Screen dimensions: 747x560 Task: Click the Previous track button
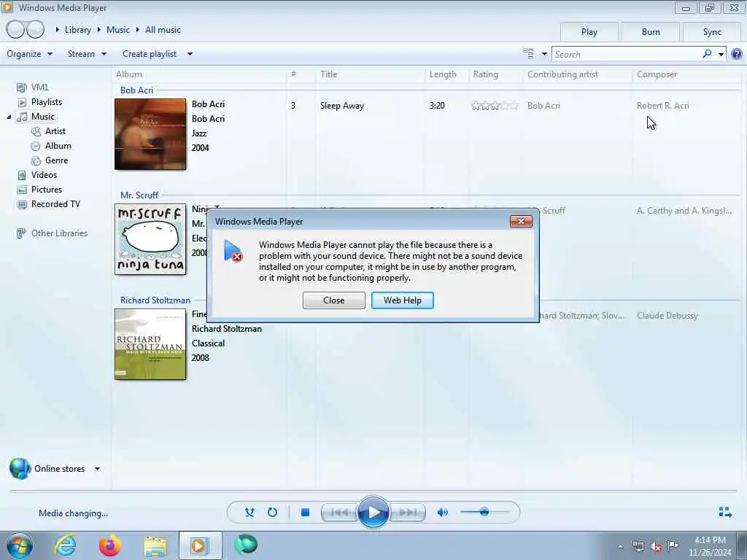tap(339, 513)
